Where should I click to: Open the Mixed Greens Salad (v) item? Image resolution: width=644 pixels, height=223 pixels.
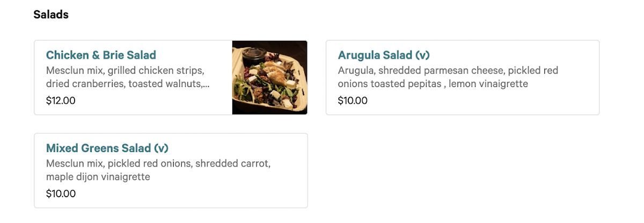click(107, 148)
